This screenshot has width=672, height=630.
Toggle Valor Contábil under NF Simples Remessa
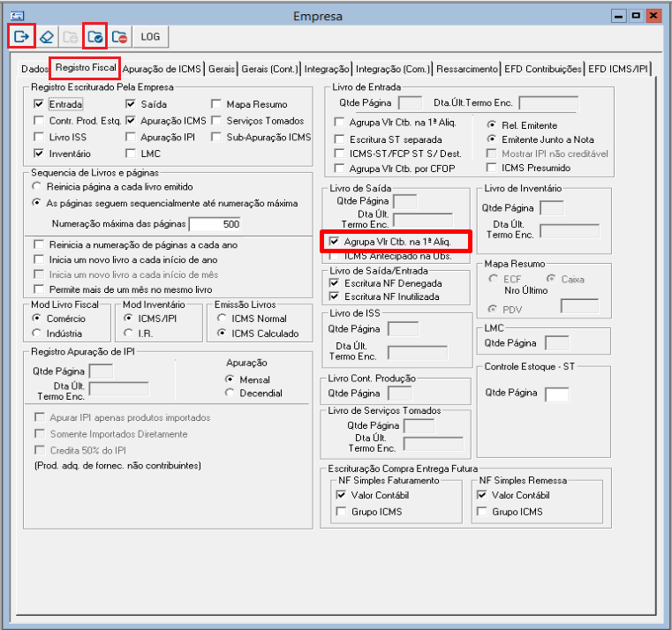tap(482, 495)
